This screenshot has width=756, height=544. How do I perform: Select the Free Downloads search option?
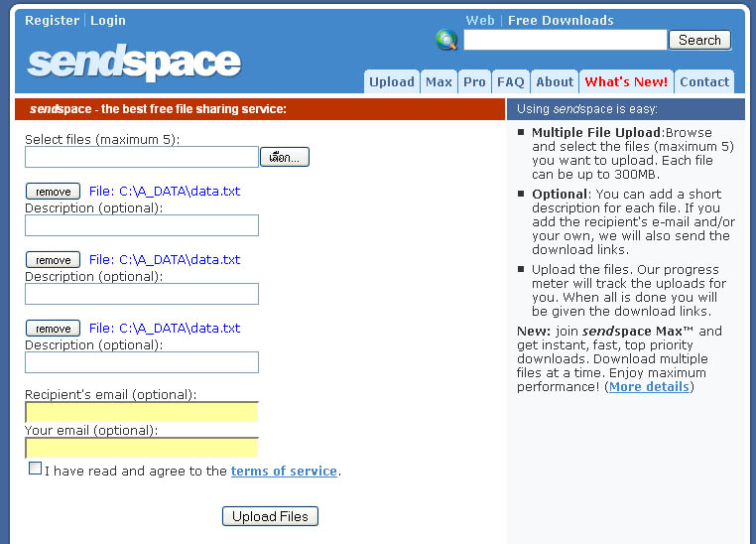[x=561, y=20]
